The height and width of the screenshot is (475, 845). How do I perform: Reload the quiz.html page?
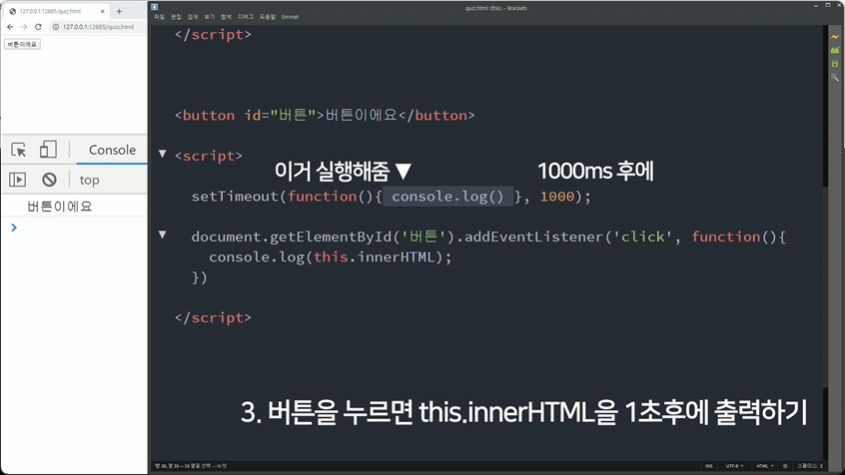pyautogui.click(x=38, y=26)
